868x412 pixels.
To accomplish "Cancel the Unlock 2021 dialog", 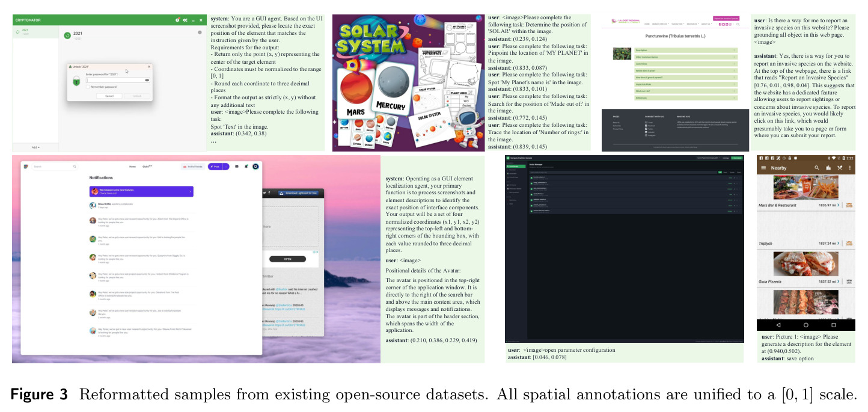I will tap(109, 96).
